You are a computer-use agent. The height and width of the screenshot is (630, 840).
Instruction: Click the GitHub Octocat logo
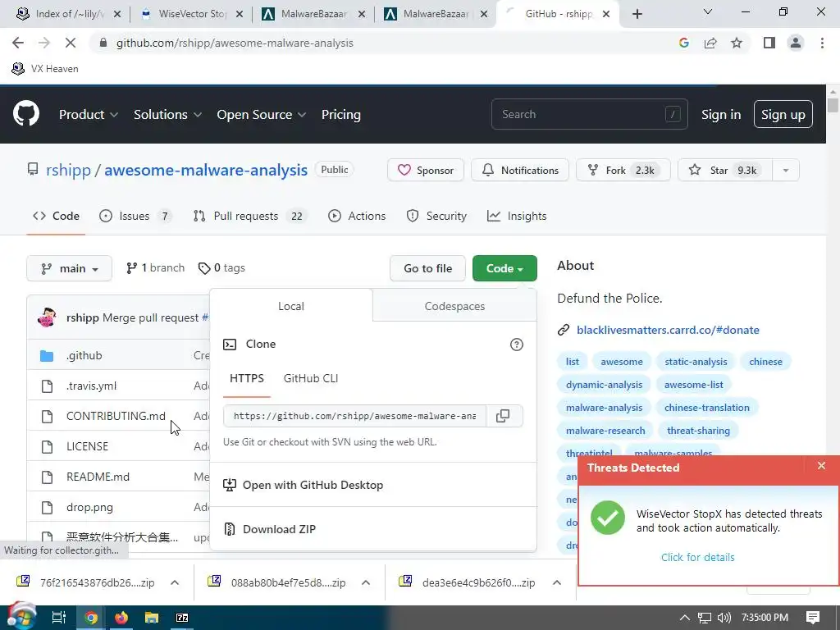pos(25,113)
